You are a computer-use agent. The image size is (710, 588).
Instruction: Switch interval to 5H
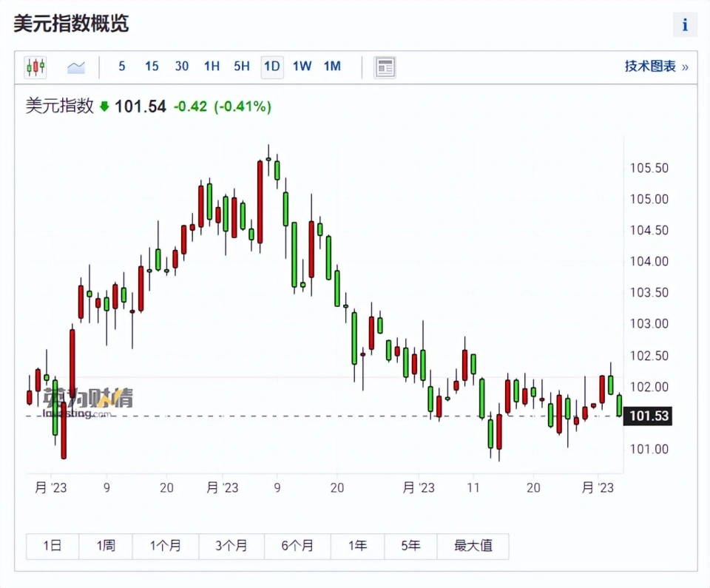242,67
